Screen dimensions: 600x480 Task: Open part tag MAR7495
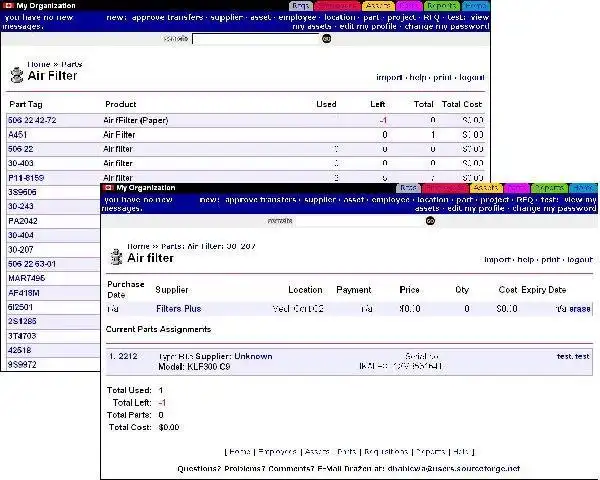pyautogui.click(x=26, y=278)
